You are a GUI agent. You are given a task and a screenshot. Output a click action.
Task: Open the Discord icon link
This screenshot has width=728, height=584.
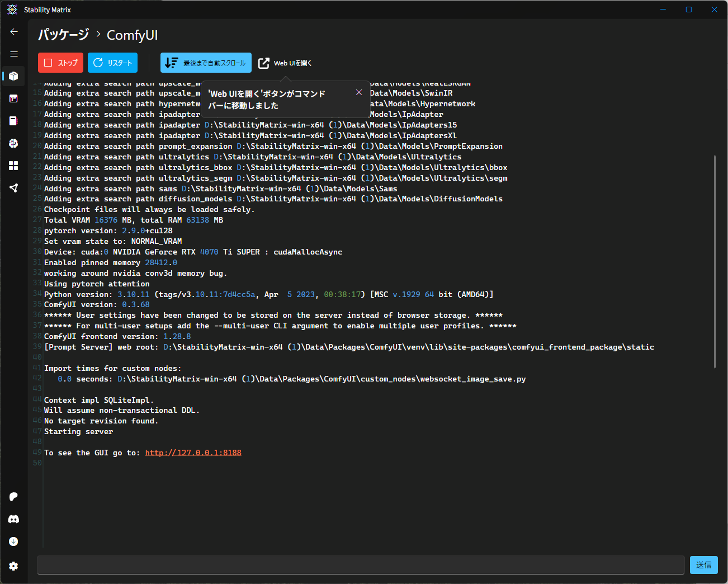pos(14,519)
